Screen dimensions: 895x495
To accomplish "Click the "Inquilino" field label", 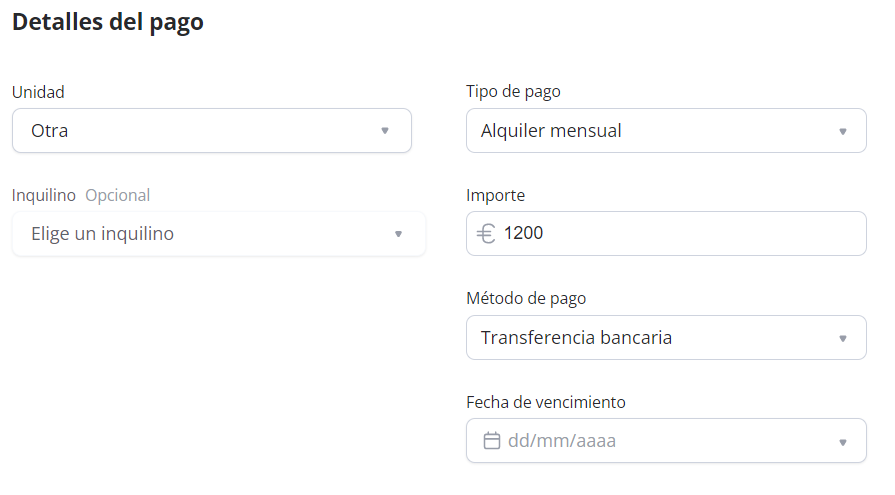I will click(x=44, y=195).
